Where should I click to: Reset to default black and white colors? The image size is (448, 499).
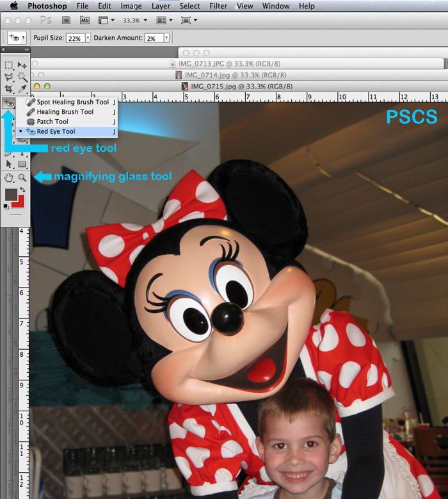(x=6, y=206)
